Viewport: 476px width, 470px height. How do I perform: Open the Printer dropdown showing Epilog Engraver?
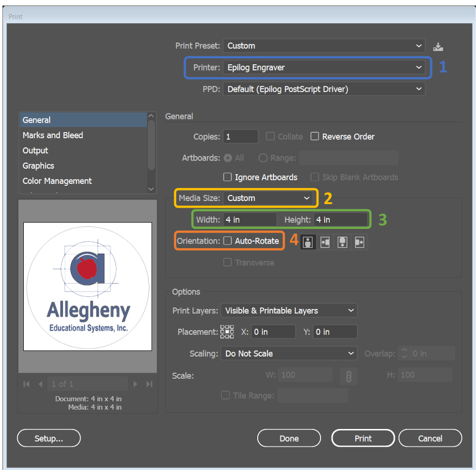[324, 67]
